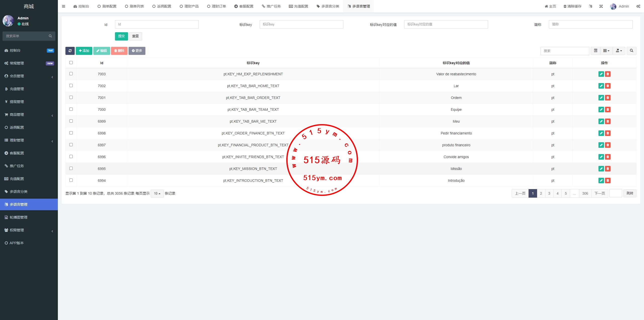Open 轮播图管理 in the sidebar
The width and height of the screenshot is (644, 320).
coord(19,217)
